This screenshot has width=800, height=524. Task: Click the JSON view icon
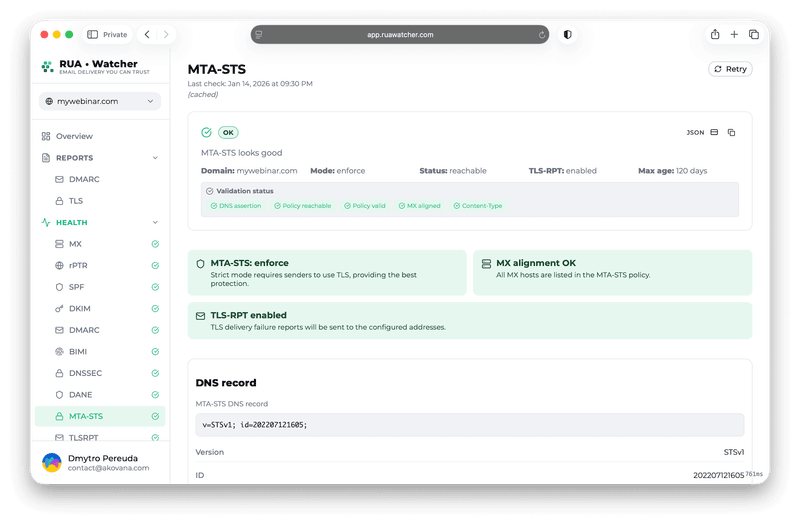714,132
